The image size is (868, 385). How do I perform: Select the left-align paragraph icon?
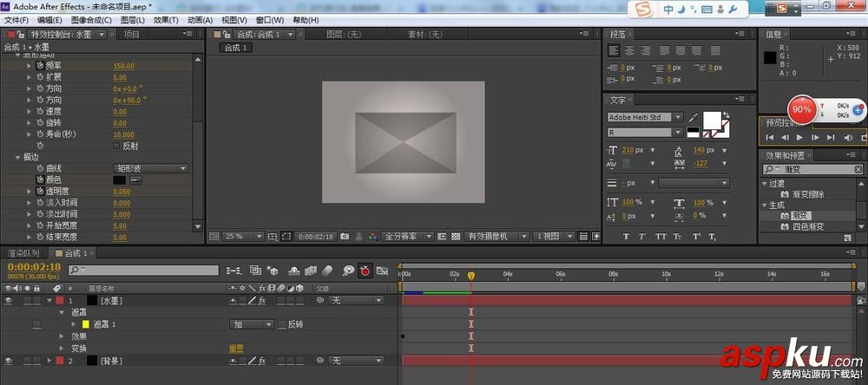tap(614, 49)
